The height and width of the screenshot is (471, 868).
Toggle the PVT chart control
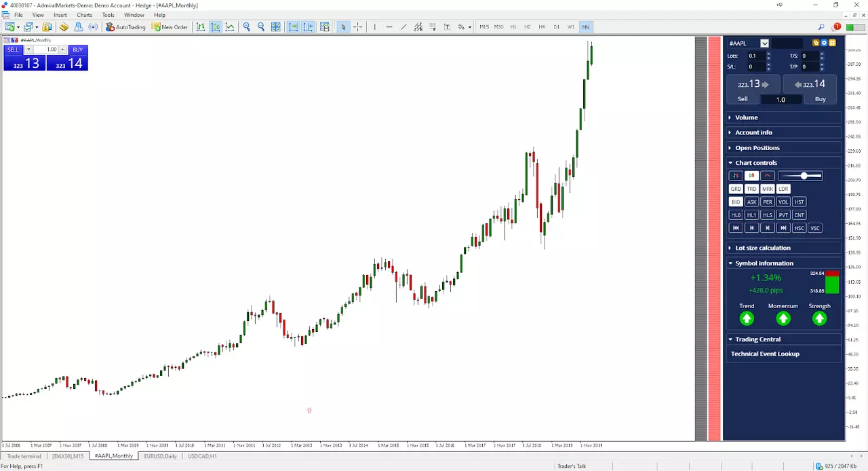coord(783,215)
